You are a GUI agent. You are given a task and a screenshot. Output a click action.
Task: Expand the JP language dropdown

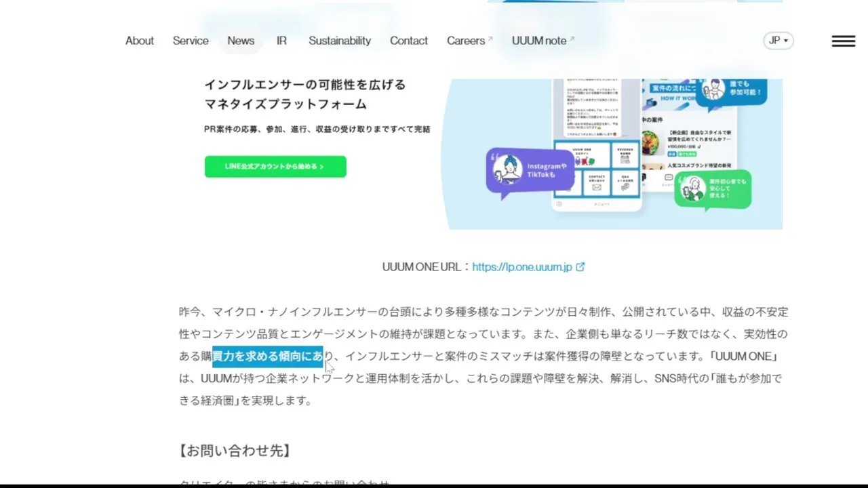click(x=778, y=41)
